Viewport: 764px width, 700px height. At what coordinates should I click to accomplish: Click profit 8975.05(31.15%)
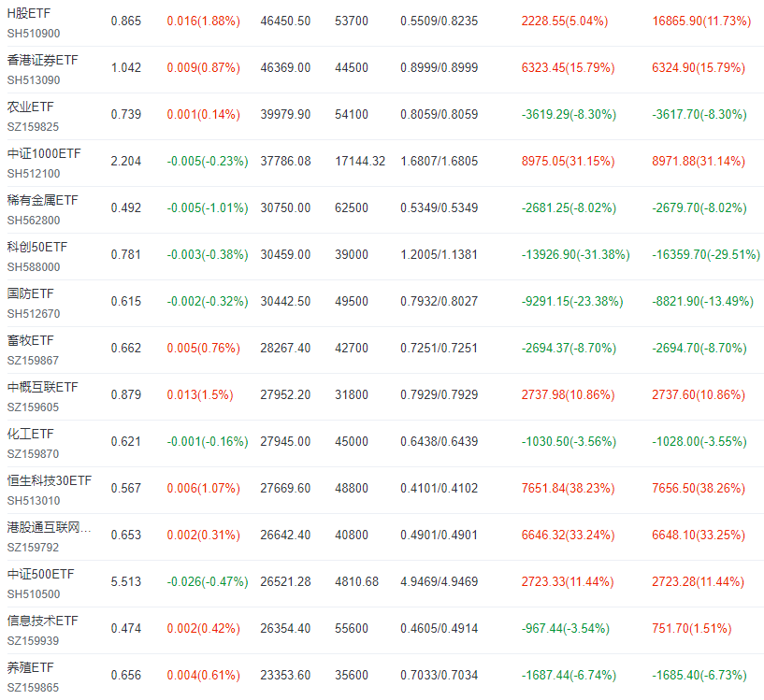569,162
